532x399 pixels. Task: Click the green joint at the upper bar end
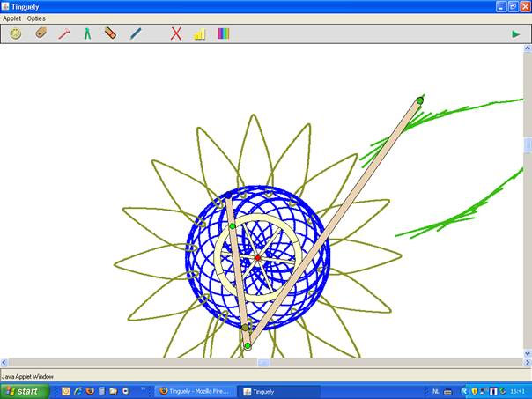click(419, 100)
